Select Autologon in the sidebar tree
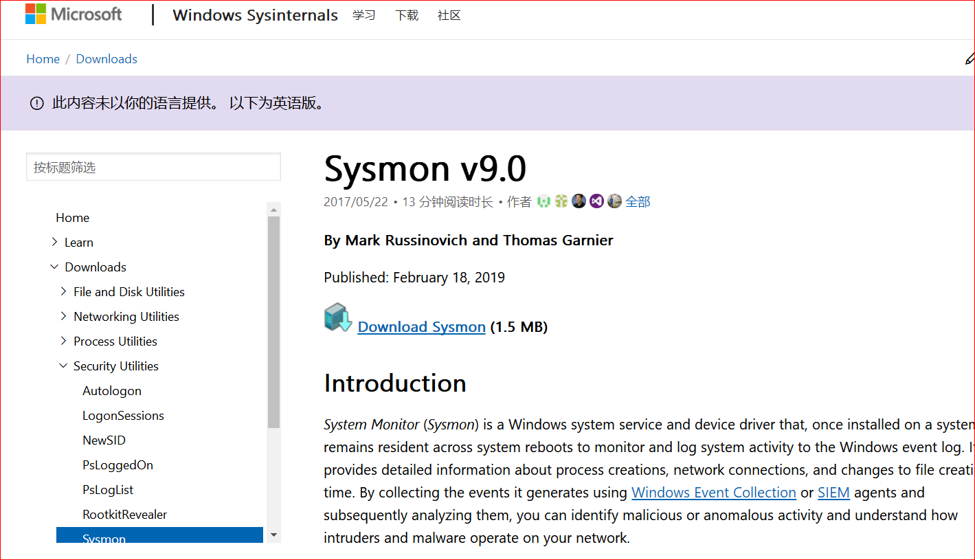Screen dimensions: 975x560 (112, 391)
